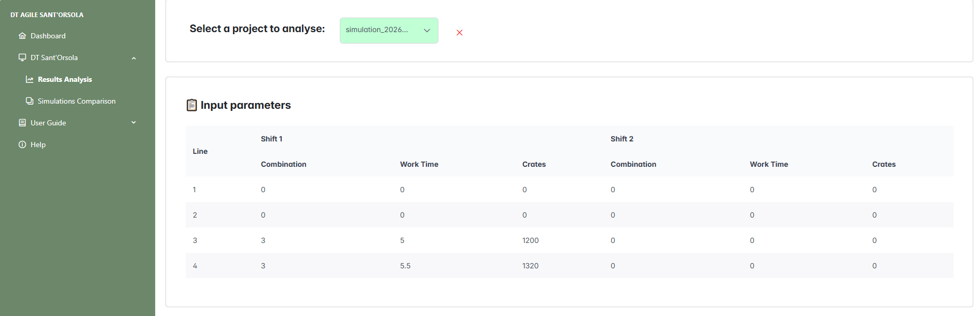This screenshot has height=316, width=980.
Task: Click the red X clear-selection icon
Action: tap(459, 33)
